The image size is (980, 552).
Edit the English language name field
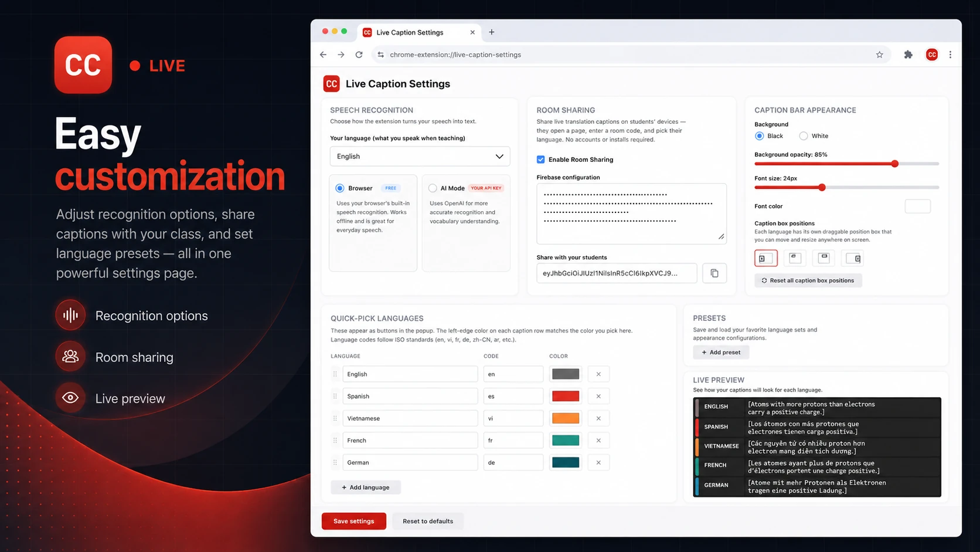pyautogui.click(x=410, y=374)
